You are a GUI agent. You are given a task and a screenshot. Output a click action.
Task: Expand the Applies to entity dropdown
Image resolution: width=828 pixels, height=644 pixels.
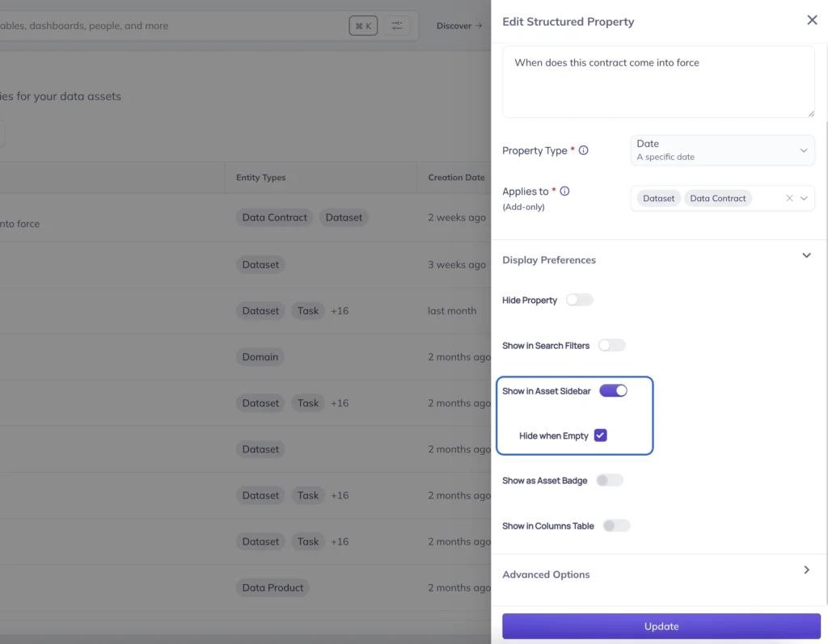(x=805, y=198)
